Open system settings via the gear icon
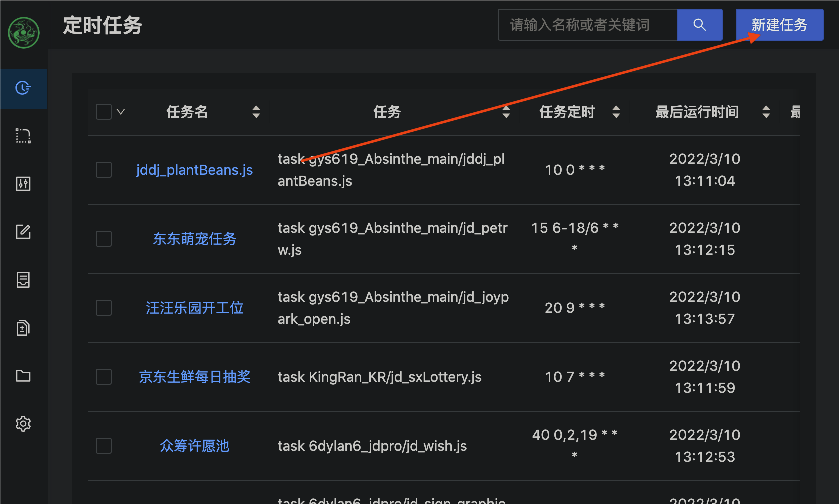Image resolution: width=839 pixels, height=504 pixels. [x=23, y=423]
